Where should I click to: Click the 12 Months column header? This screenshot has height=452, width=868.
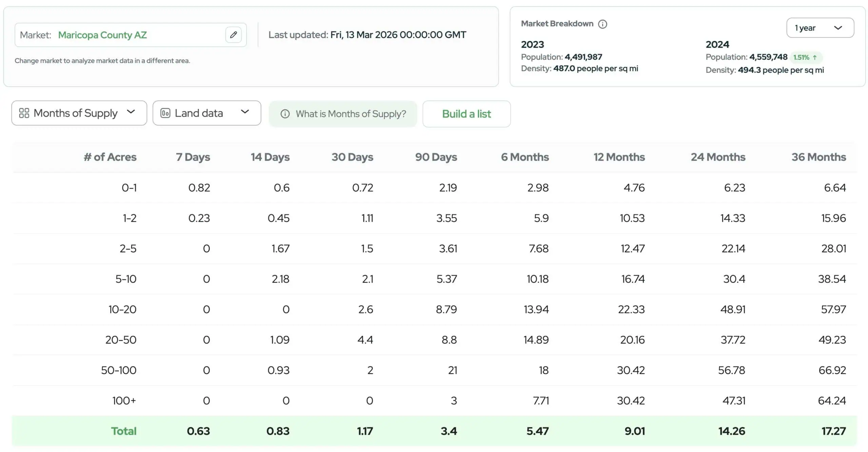(619, 157)
